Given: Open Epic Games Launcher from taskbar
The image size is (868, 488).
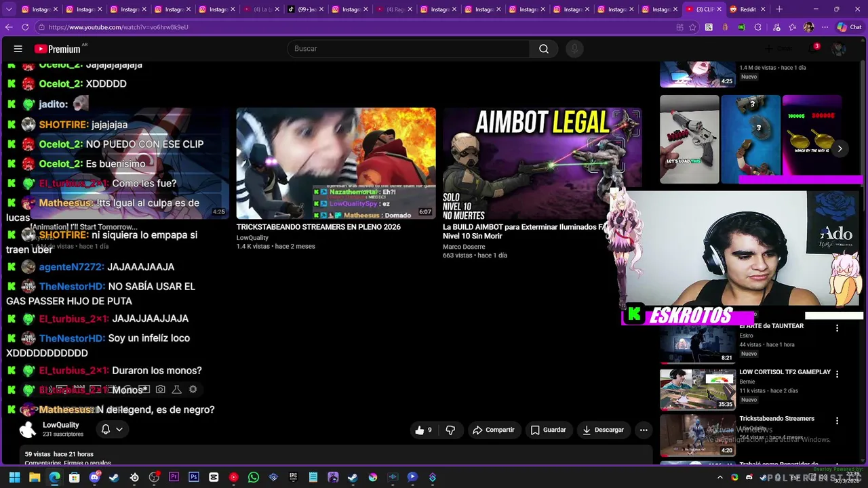Looking at the screenshot, I should pyautogui.click(x=293, y=477).
